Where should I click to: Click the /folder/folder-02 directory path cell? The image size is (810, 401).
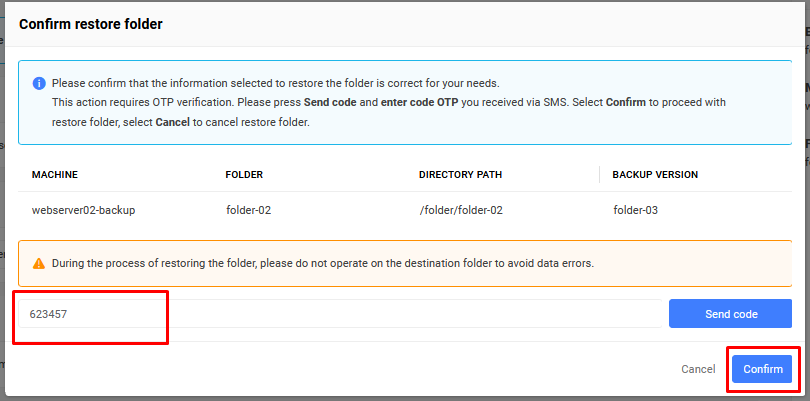(x=461, y=210)
